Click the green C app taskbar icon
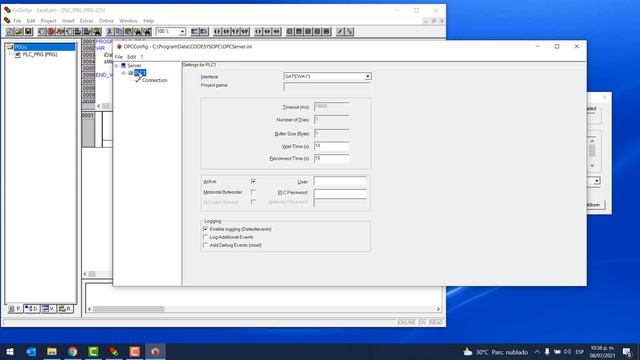Image resolution: width=640 pixels, height=360 pixels. coord(93,351)
